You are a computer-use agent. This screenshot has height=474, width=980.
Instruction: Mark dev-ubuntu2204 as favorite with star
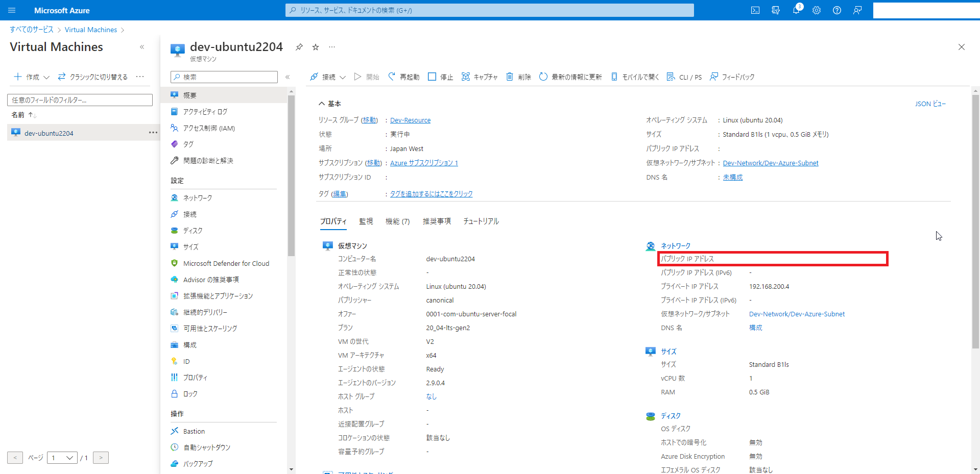coord(316,47)
